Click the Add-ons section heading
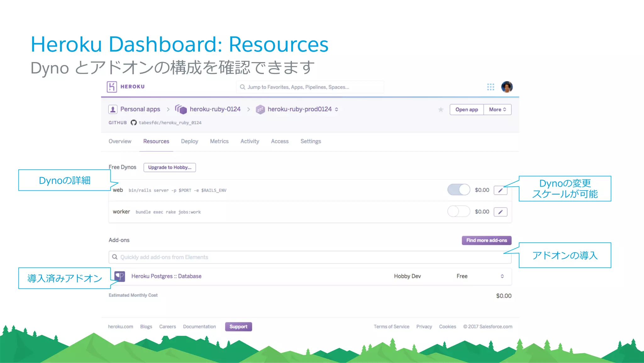 point(119,240)
